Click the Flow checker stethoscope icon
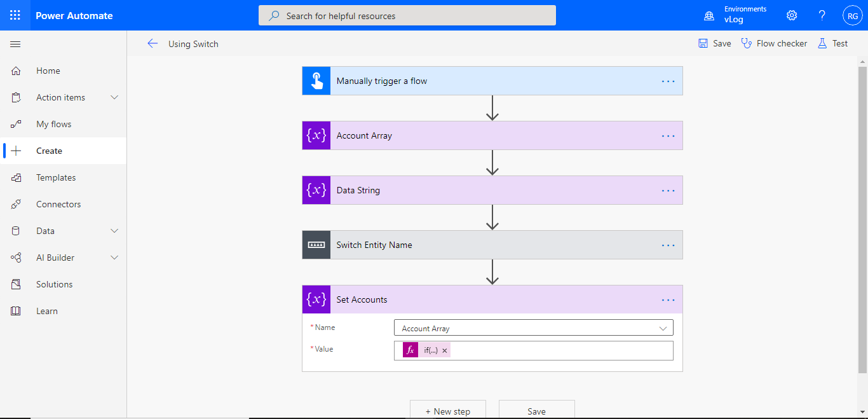 coord(747,43)
